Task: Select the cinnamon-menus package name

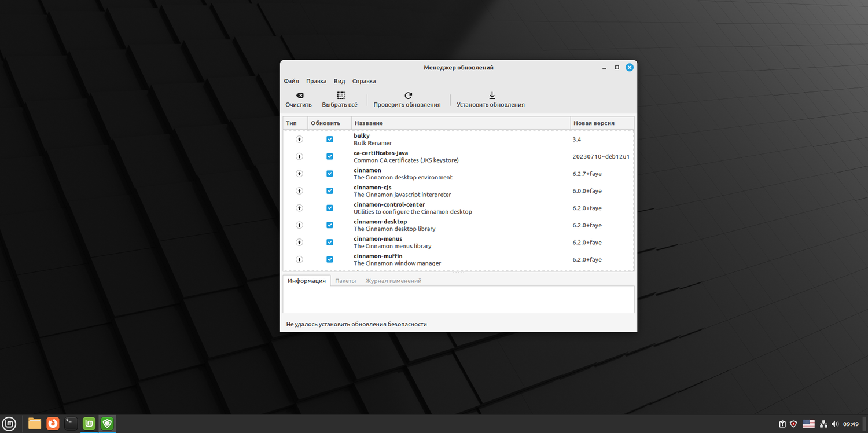Action: (378, 239)
